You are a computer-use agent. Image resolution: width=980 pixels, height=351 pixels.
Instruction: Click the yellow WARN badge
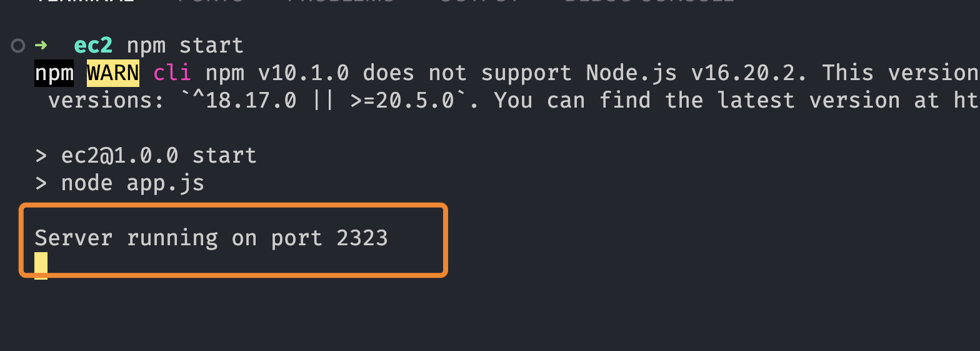112,73
